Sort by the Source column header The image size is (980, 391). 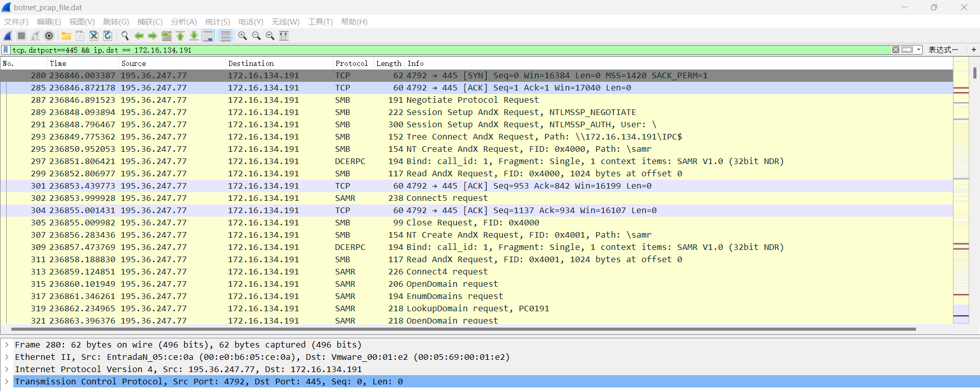(x=172, y=63)
